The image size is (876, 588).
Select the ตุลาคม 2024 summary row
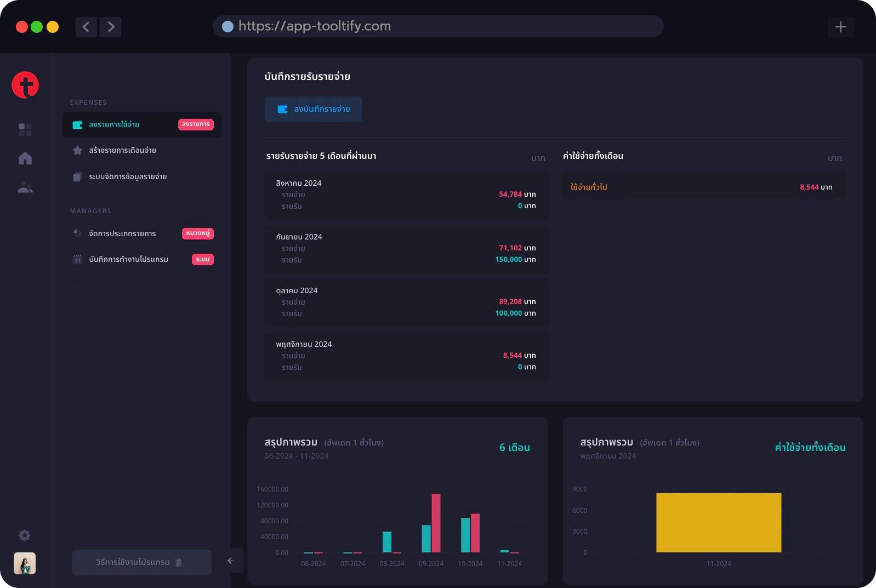(407, 303)
